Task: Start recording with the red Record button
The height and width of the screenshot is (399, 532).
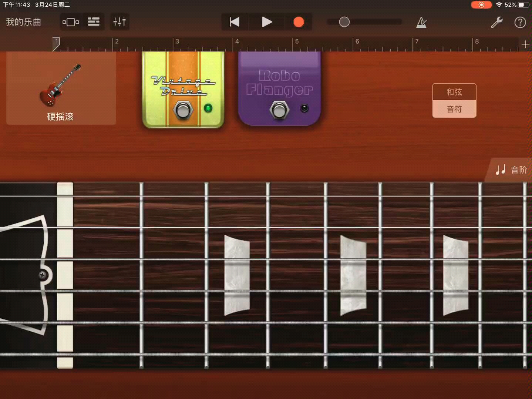Action: pyautogui.click(x=299, y=22)
